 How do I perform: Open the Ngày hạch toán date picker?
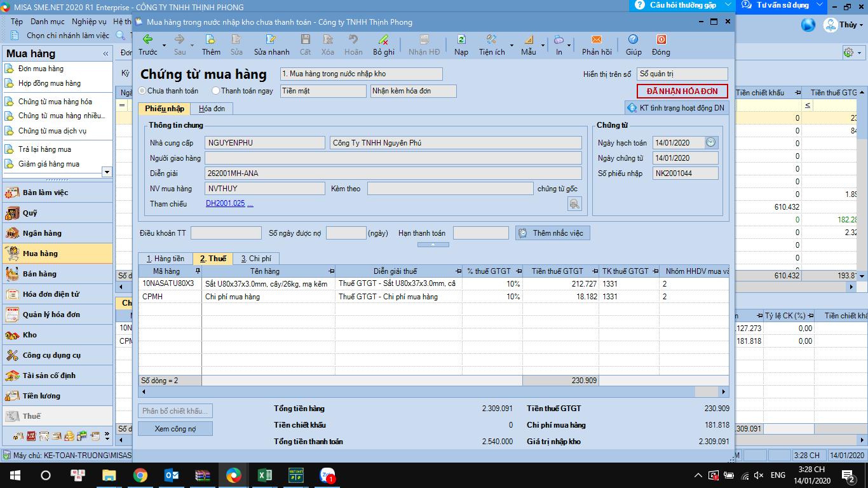[x=710, y=142]
